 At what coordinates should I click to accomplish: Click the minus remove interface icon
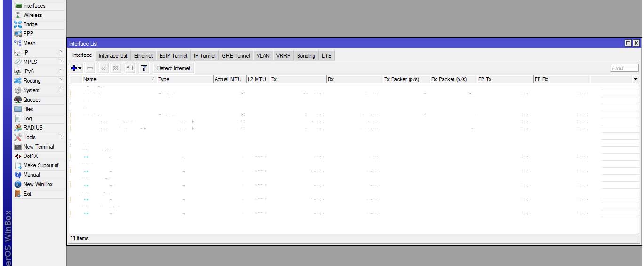90,68
